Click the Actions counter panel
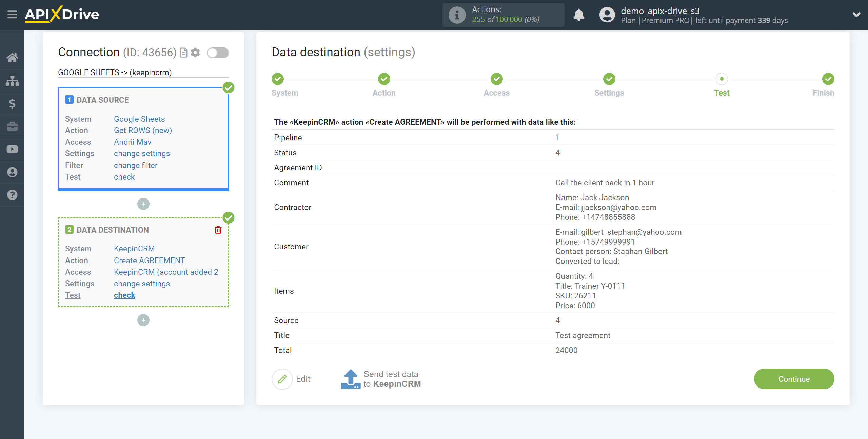The image size is (868, 439). [x=503, y=15]
